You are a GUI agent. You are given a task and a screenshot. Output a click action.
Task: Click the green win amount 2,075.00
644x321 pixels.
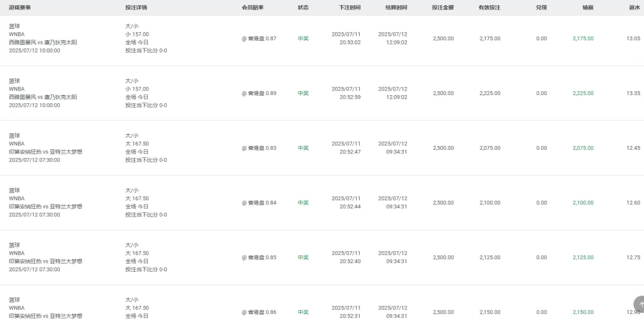(x=583, y=148)
